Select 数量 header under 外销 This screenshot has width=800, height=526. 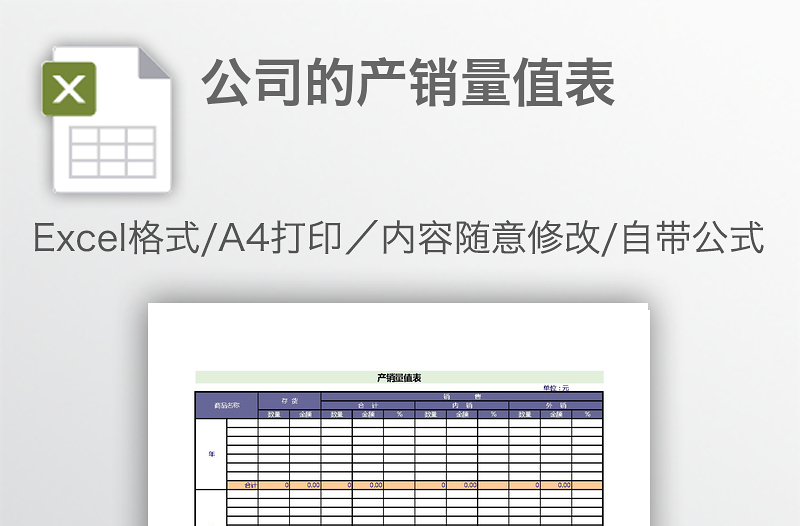pos(524,414)
